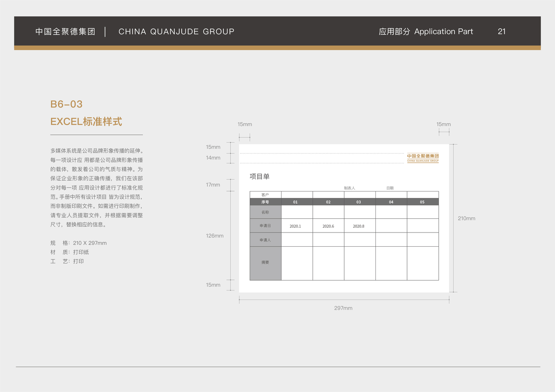Screen dimensions: 555x392
Task: Click the 15mm label below 126mm
Action: pos(213,285)
